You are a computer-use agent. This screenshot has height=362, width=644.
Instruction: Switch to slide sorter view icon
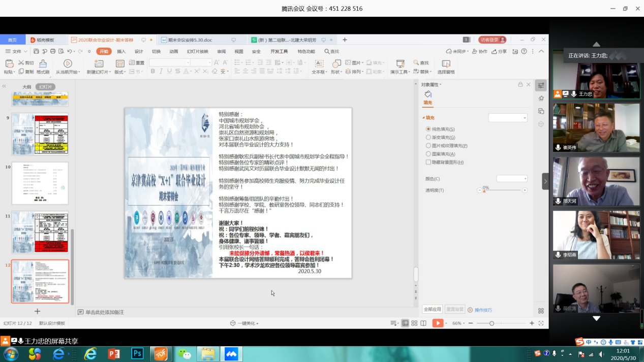tap(414, 323)
